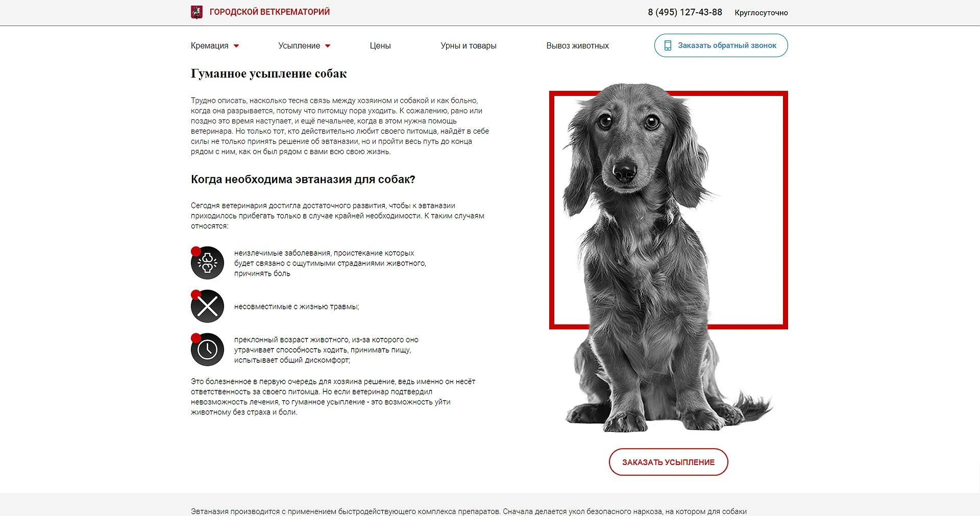Click Заказать обратный звонок button
This screenshot has height=516, width=980.
[x=721, y=45]
